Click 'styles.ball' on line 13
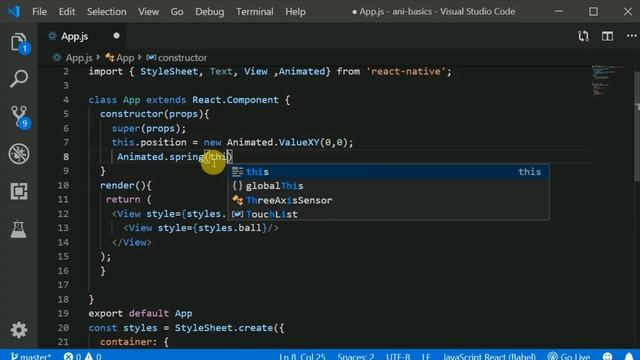This screenshot has width=640, height=360. click(230, 228)
